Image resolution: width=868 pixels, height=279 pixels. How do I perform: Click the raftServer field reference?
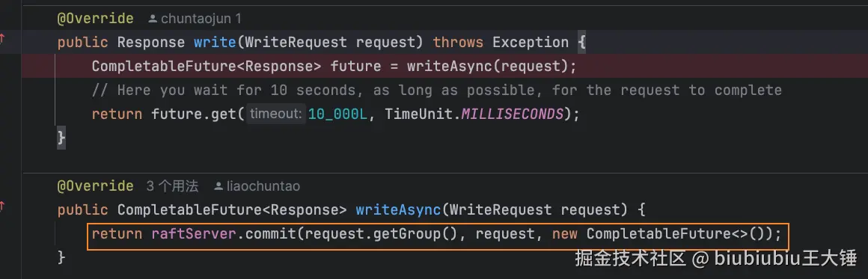194,234
